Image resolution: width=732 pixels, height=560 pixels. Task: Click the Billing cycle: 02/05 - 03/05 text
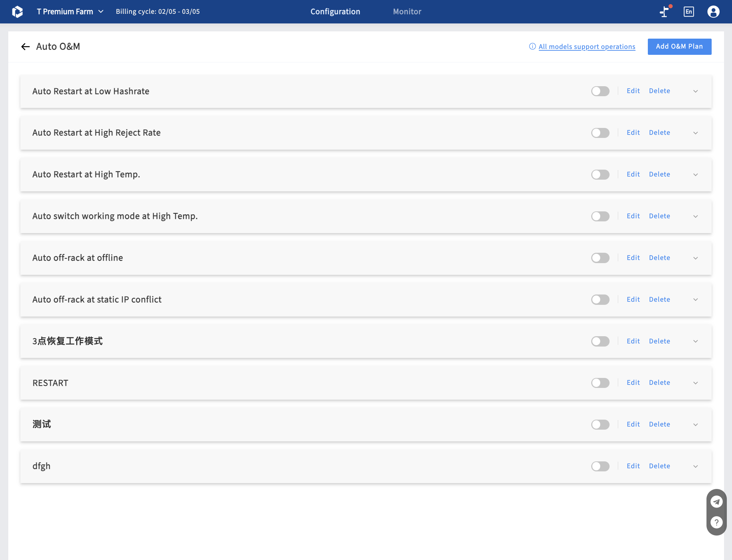158,11
